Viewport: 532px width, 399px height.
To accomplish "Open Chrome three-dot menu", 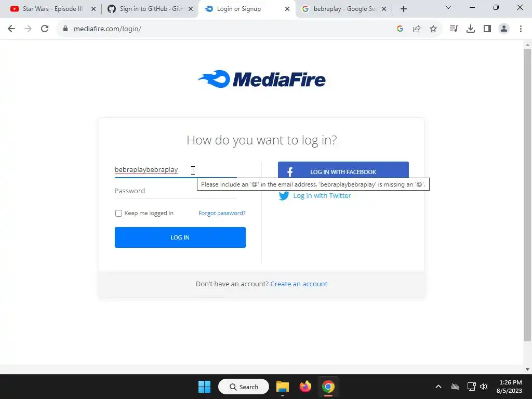I will 521,29.
